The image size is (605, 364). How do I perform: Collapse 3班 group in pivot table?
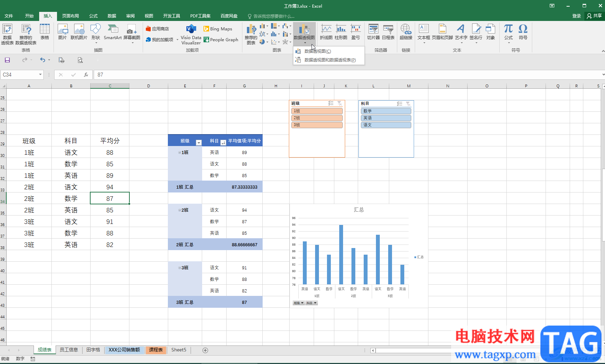(180, 268)
